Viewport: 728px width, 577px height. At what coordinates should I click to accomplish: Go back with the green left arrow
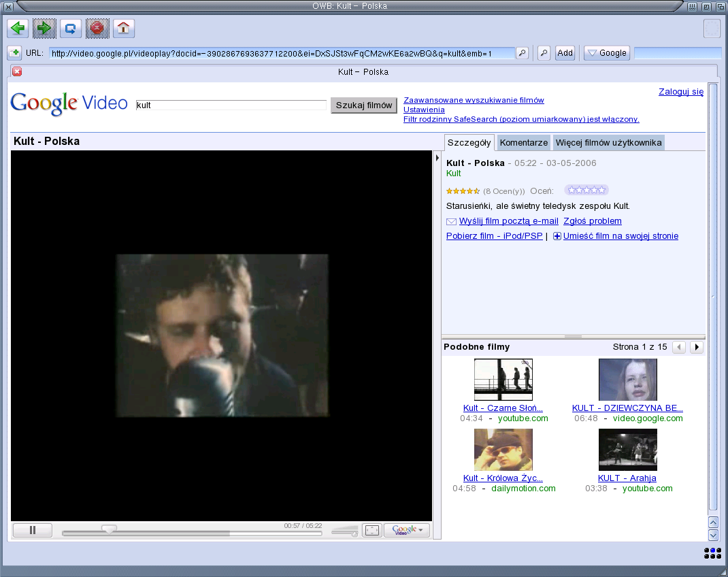coord(18,29)
